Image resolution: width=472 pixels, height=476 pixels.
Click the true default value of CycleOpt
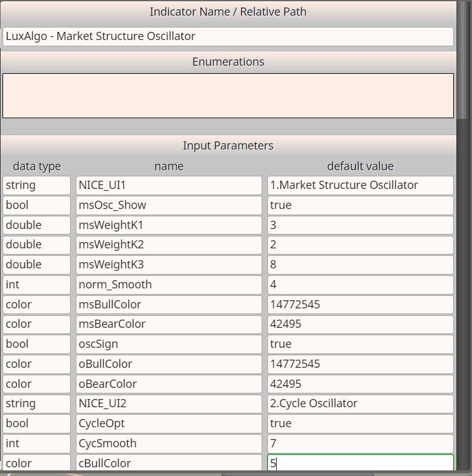tap(361, 423)
